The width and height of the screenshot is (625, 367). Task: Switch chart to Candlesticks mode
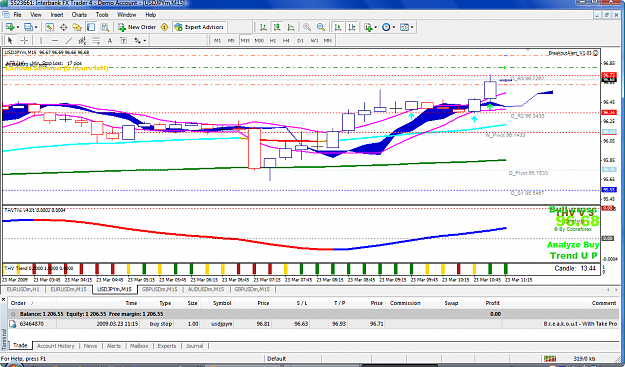point(277,27)
